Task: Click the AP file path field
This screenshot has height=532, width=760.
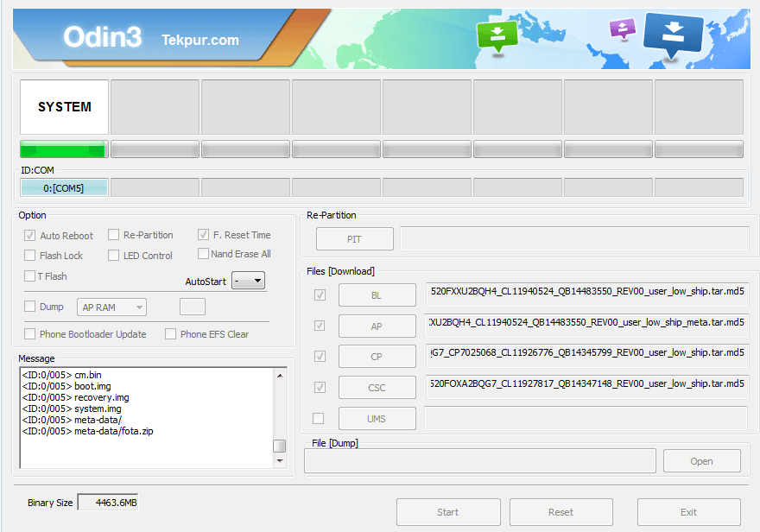Action: 587,326
